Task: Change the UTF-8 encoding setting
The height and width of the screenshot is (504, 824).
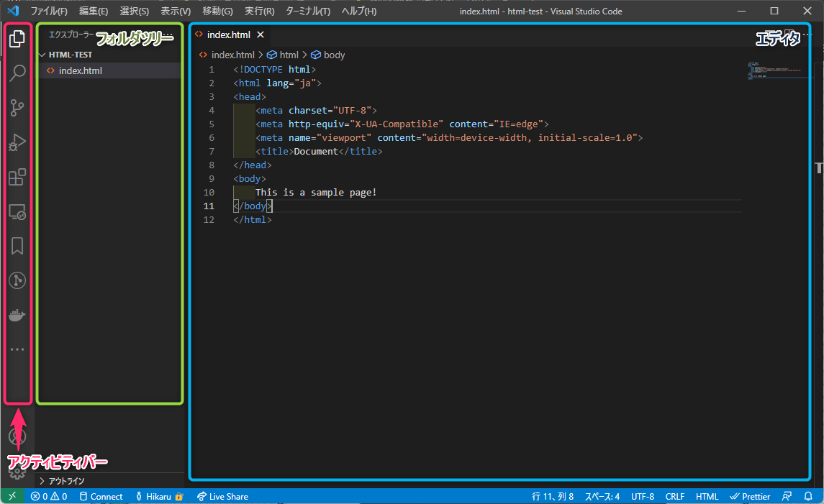Action: (x=642, y=496)
